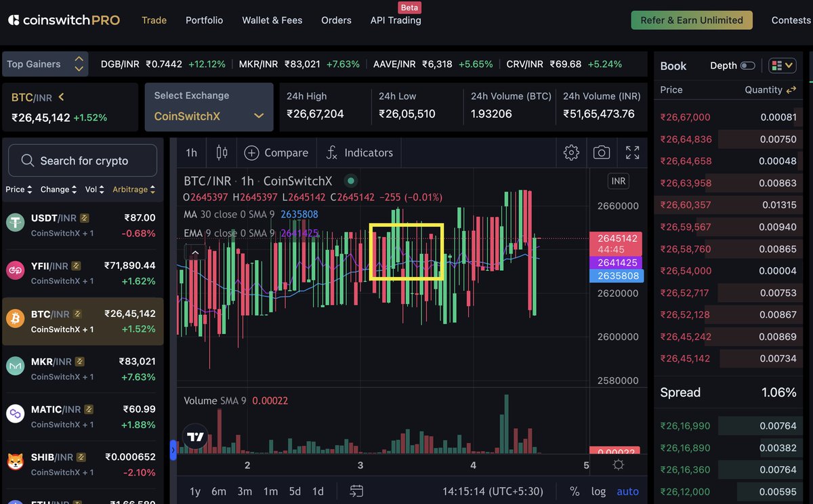813x504 pixels.
Task: Toggle percent scale on chart
Action: coord(575,491)
